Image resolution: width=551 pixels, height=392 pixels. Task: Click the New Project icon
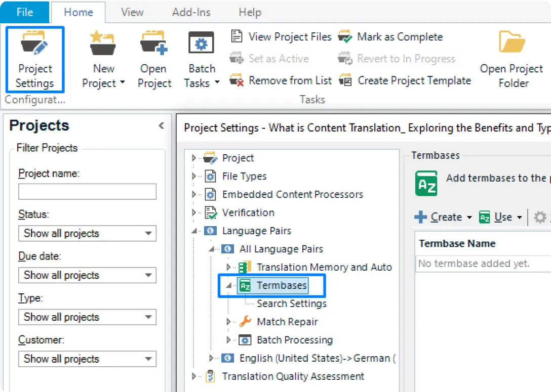tap(103, 45)
